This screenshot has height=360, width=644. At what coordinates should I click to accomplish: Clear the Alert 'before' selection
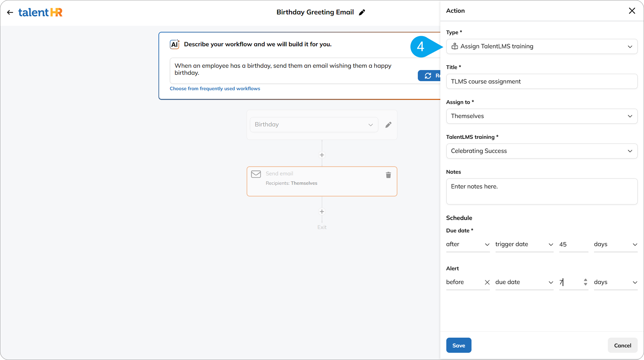(487, 282)
